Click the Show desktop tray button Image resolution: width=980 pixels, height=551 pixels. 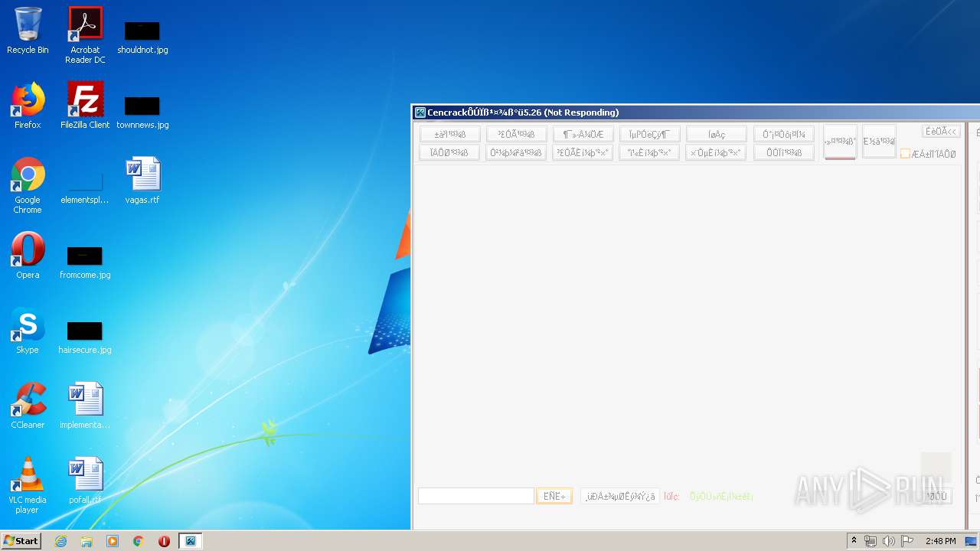[x=972, y=541]
